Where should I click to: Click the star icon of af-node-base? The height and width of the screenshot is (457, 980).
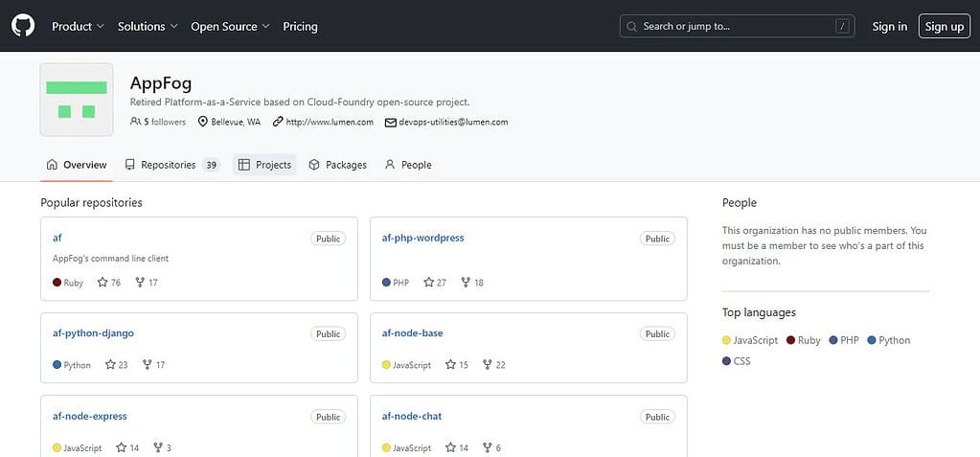tap(450, 364)
